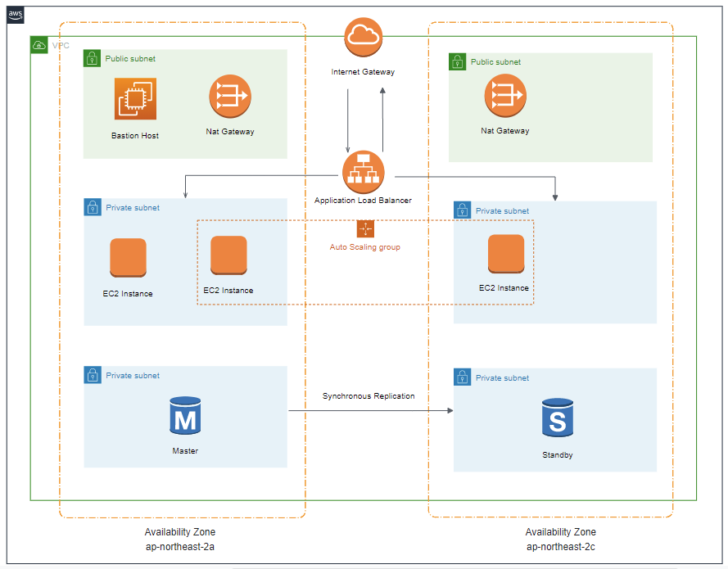
Task: Click the AWS logo in the corner
Action: tap(16, 16)
